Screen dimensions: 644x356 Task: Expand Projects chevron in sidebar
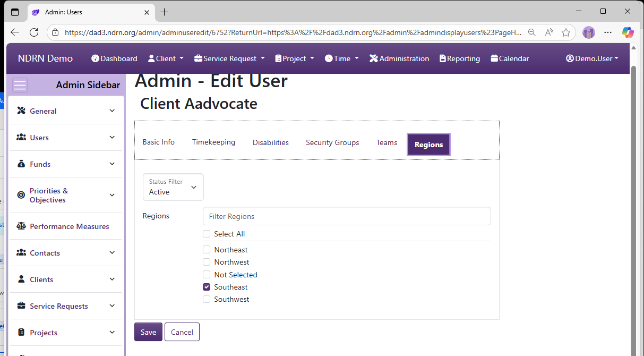tap(112, 332)
